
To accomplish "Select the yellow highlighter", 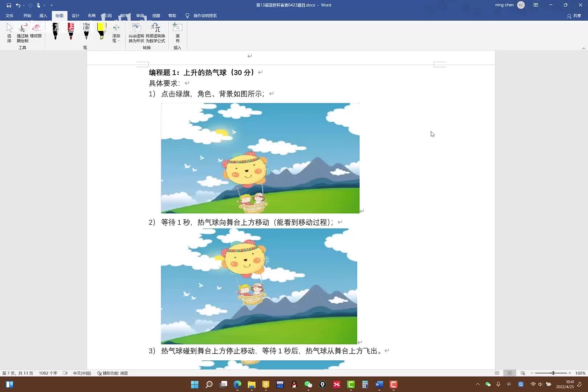I will point(102,31).
